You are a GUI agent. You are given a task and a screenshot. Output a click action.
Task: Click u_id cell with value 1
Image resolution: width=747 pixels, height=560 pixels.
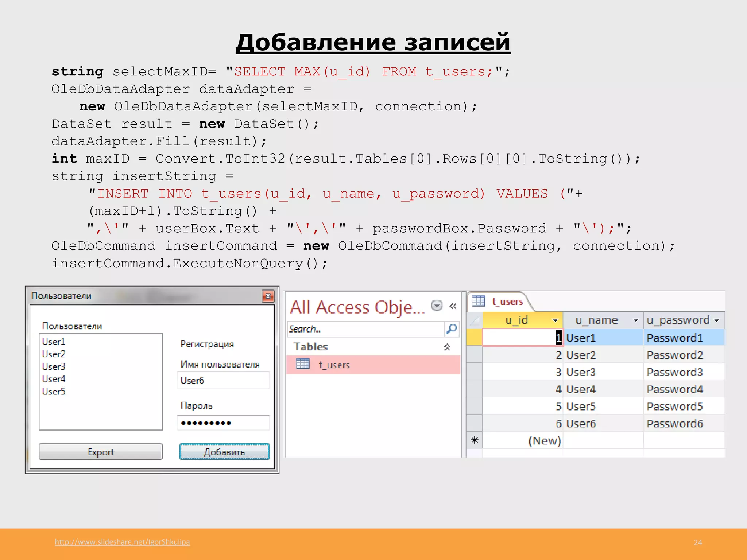click(523, 338)
